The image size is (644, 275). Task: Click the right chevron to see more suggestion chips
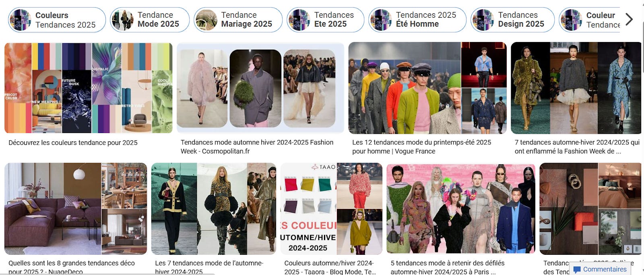coord(629,19)
